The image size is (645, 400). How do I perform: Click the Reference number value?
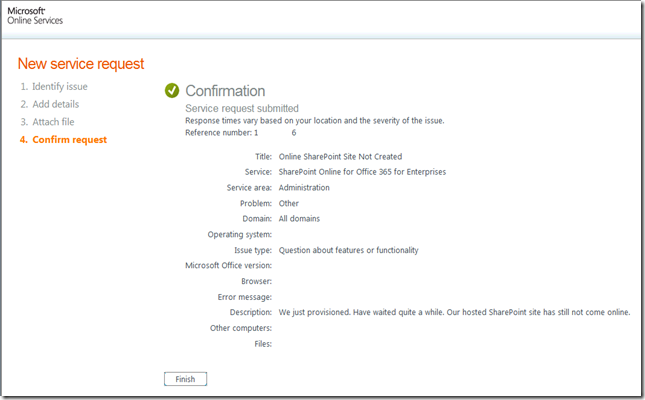(276, 133)
